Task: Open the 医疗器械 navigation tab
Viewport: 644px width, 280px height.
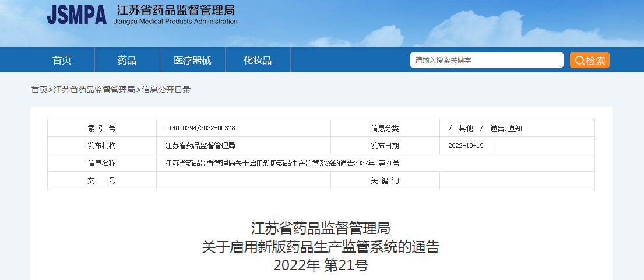Action: coord(192,61)
